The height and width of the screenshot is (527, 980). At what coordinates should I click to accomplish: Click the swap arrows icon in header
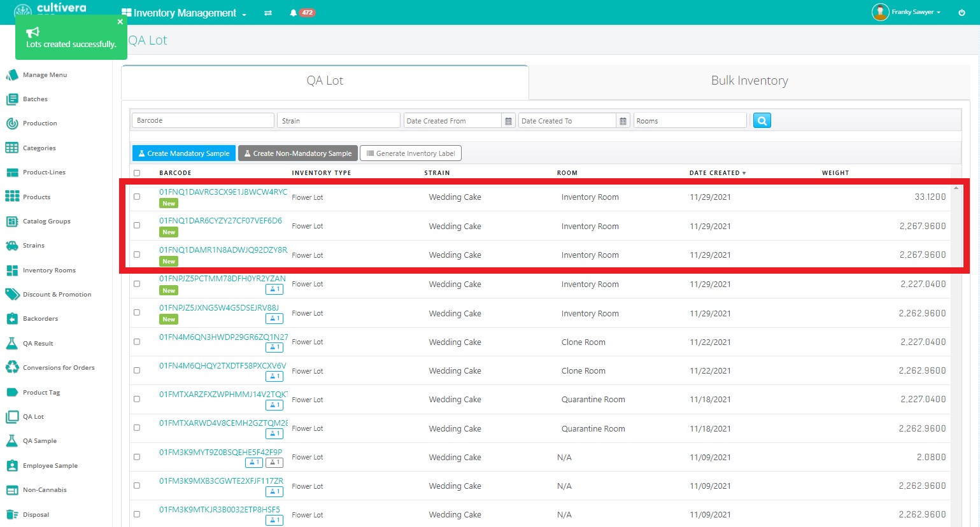(268, 13)
